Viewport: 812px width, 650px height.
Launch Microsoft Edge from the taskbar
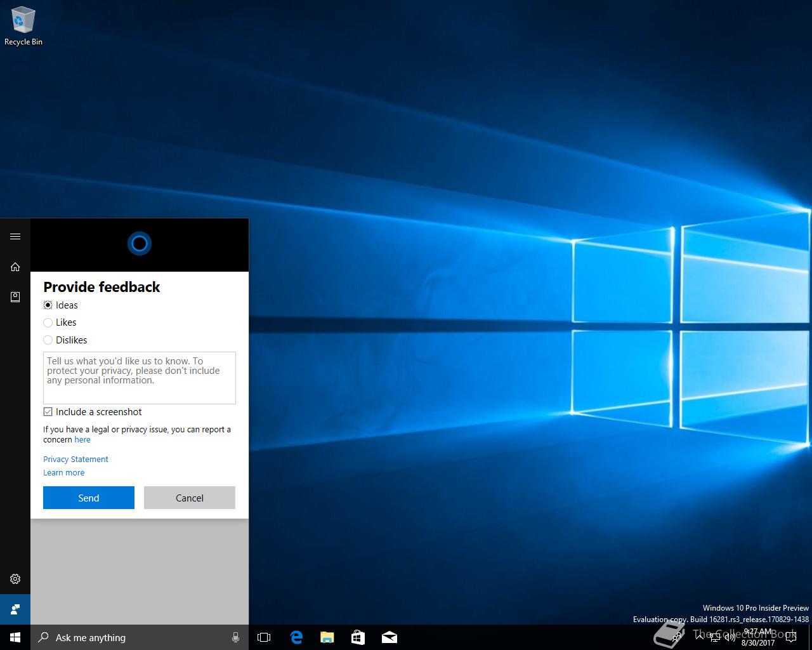pyautogui.click(x=296, y=637)
